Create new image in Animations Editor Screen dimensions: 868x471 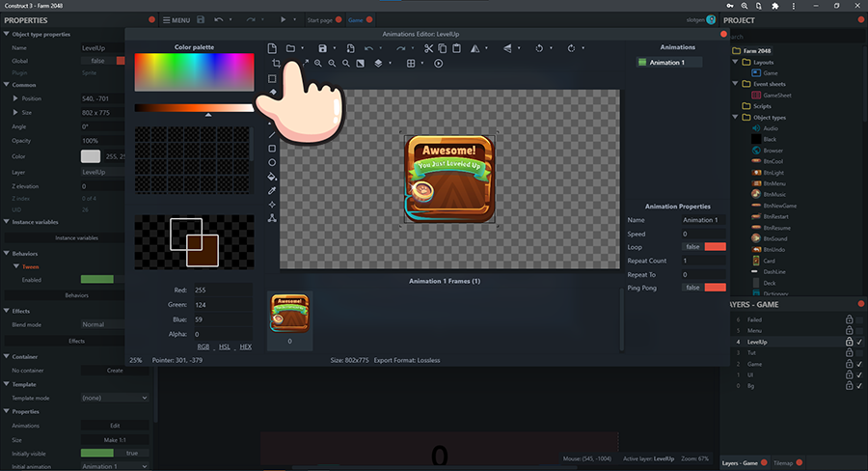pyautogui.click(x=272, y=48)
